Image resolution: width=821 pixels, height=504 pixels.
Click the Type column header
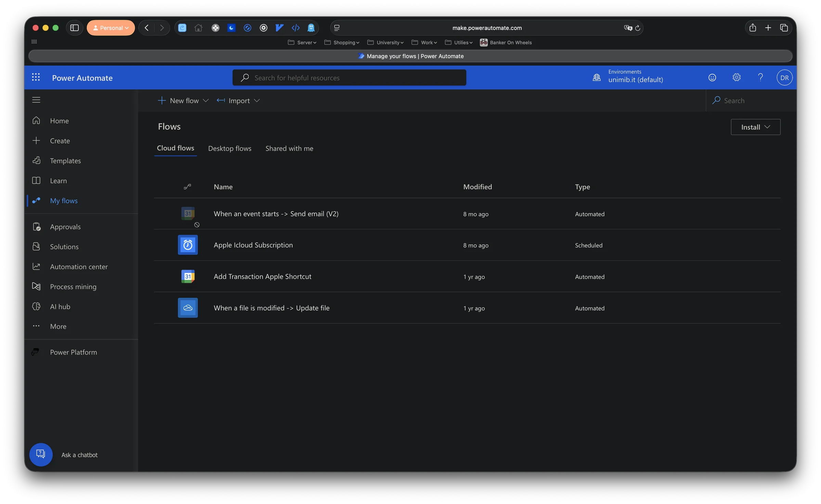point(582,187)
